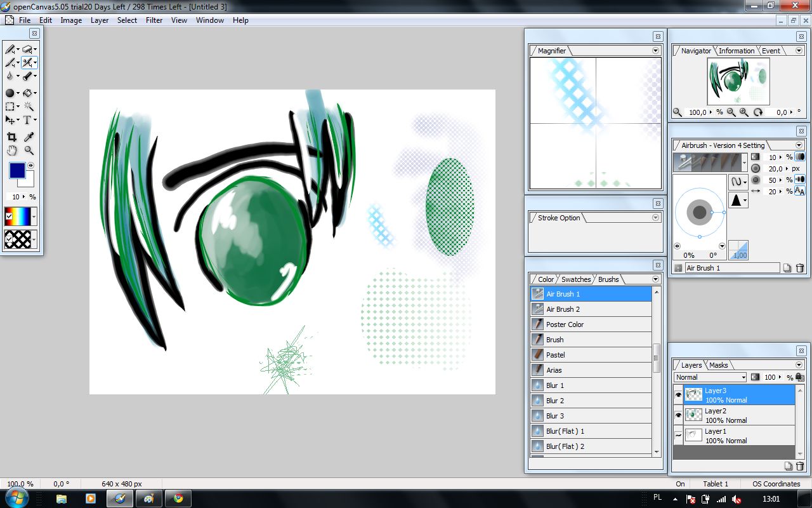Select the rectangular selection tool

point(10,106)
